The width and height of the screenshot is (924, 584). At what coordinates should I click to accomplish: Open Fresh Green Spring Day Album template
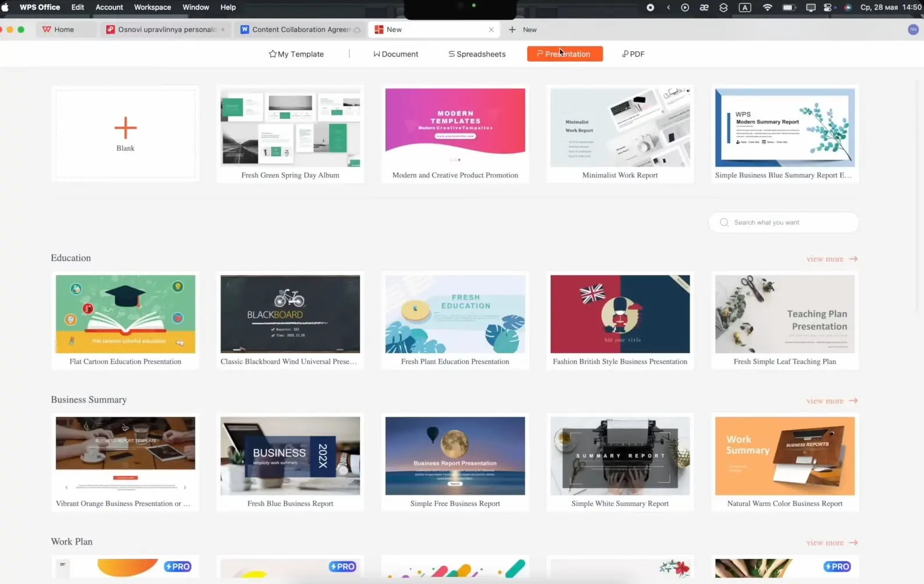click(290, 134)
